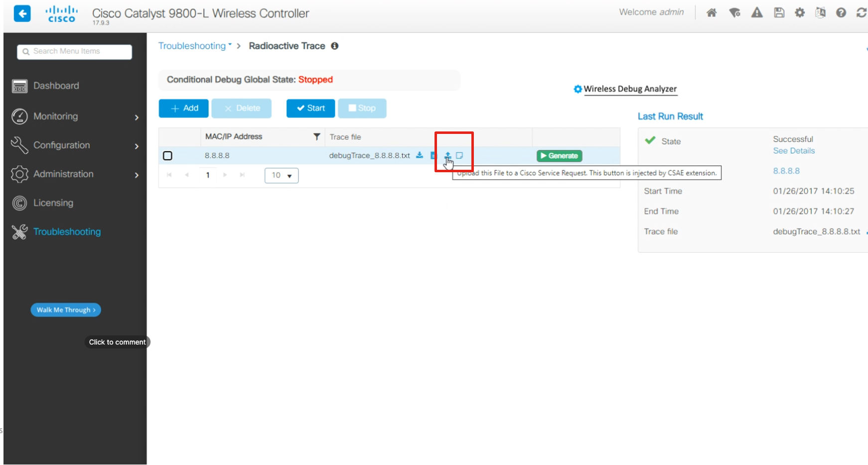Click the 8.8.8.8 link in Last Run Result
Image resolution: width=868 pixels, height=465 pixels.
(x=786, y=171)
